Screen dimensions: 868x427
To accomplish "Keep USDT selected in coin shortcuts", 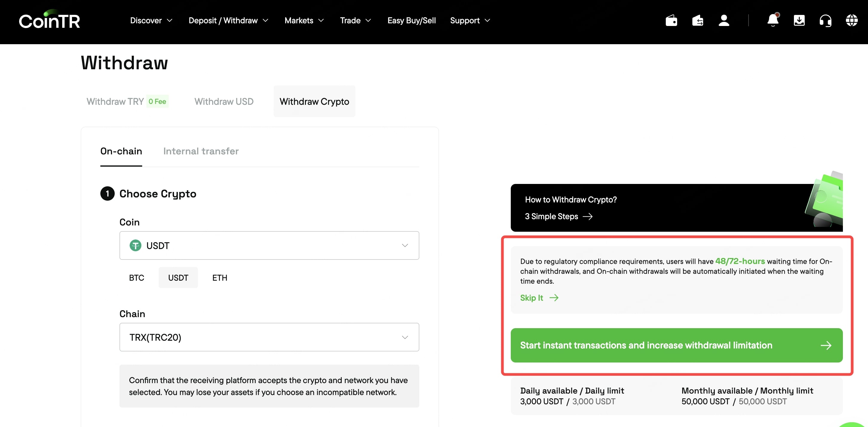I will point(178,277).
